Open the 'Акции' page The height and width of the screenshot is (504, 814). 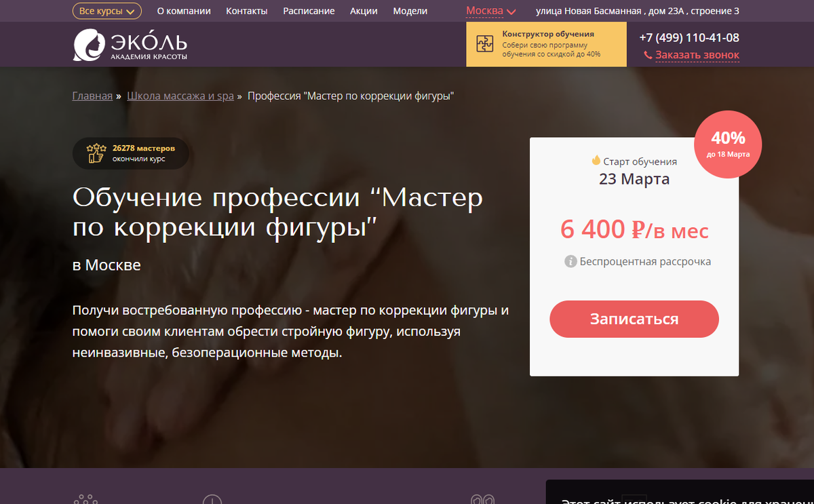point(364,11)
